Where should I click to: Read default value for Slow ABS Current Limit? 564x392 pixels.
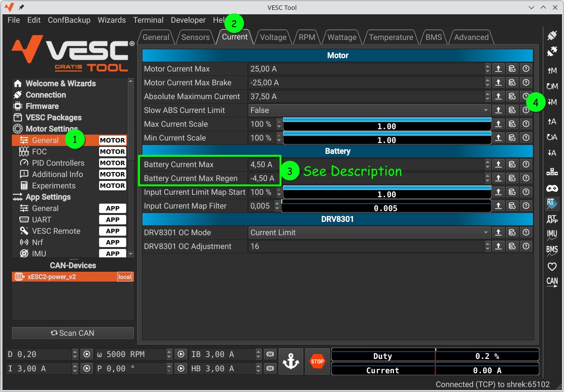(512, 110)
